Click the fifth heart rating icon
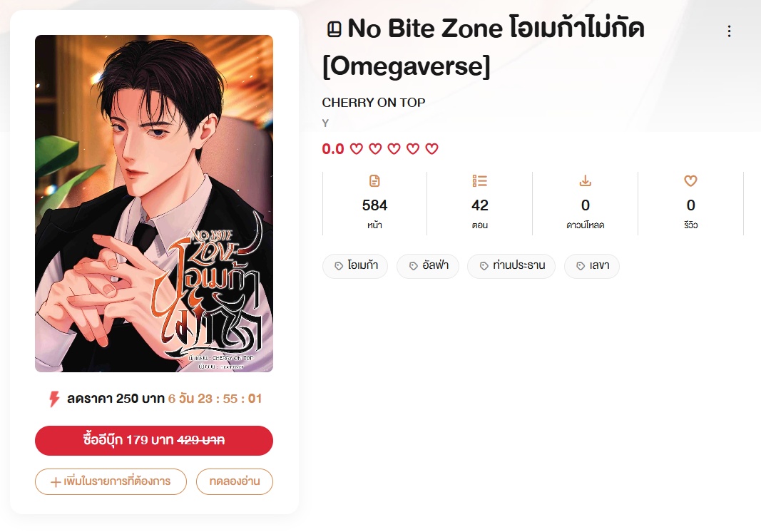The height and width of the screenshot is (532, 761). (431, 148)
